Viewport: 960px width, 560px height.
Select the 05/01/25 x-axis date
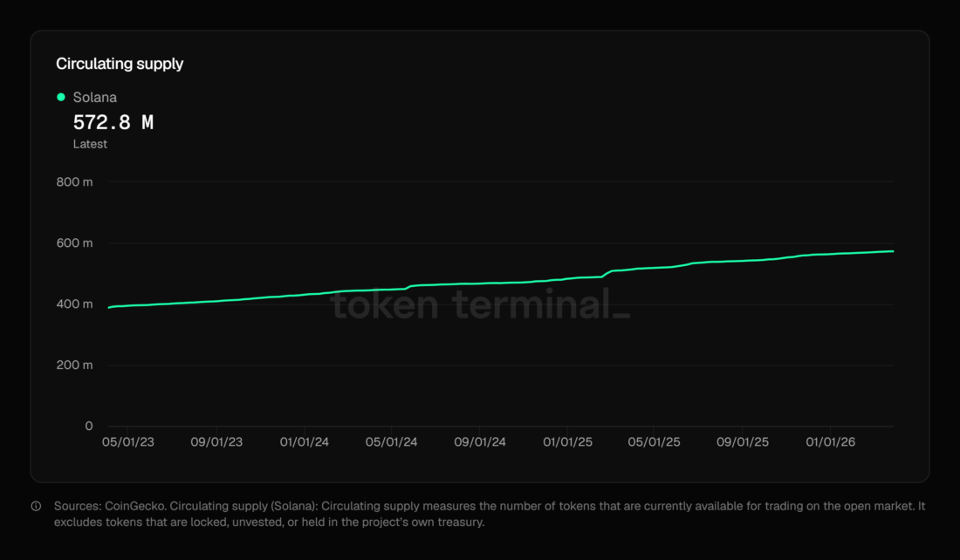[x=655, y=442]
